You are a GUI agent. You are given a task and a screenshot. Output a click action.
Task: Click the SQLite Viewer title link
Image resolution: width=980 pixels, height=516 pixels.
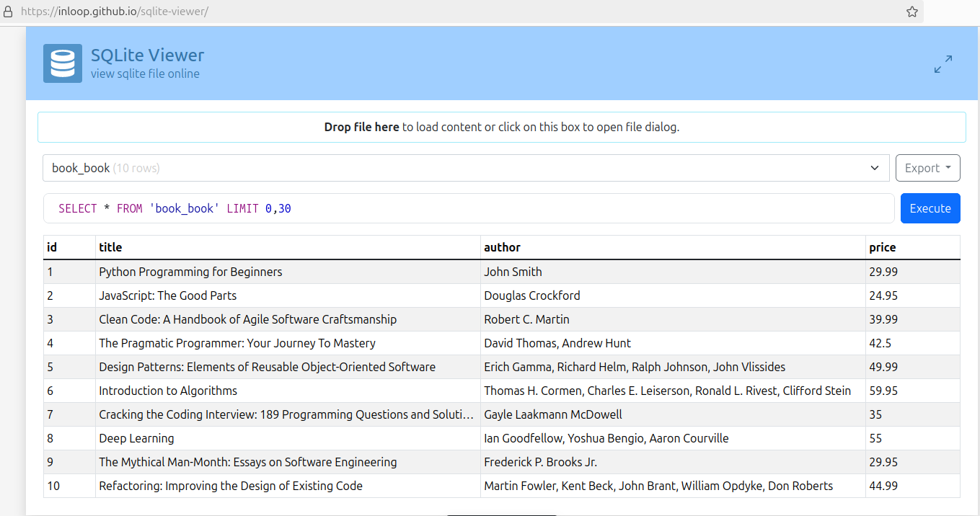tap(147, 55)
